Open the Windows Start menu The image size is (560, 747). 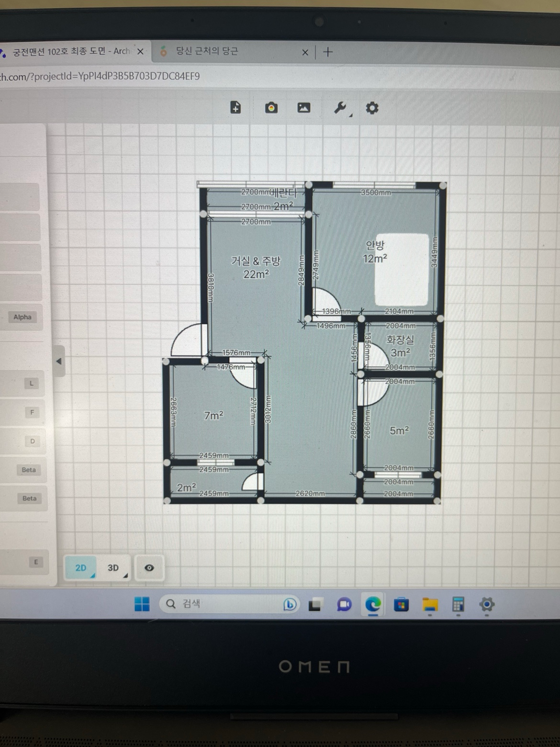point(142,604)
